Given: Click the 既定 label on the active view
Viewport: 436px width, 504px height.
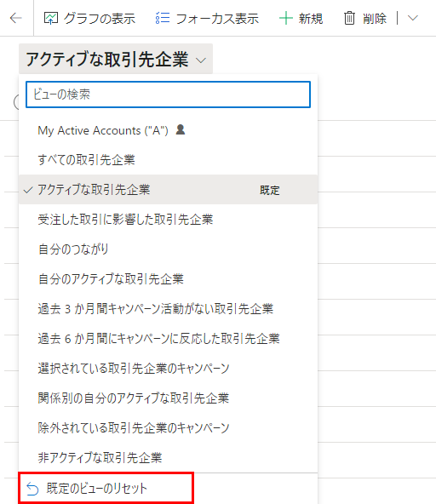Looking at the screenshot, I should pyautogui.click(x=269, y=191).
